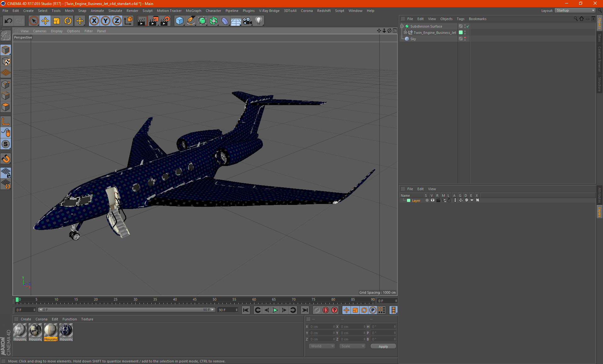Click the Locked Workplane icon
Viewport: 603px width, 364px height.
tap(6, 173)
